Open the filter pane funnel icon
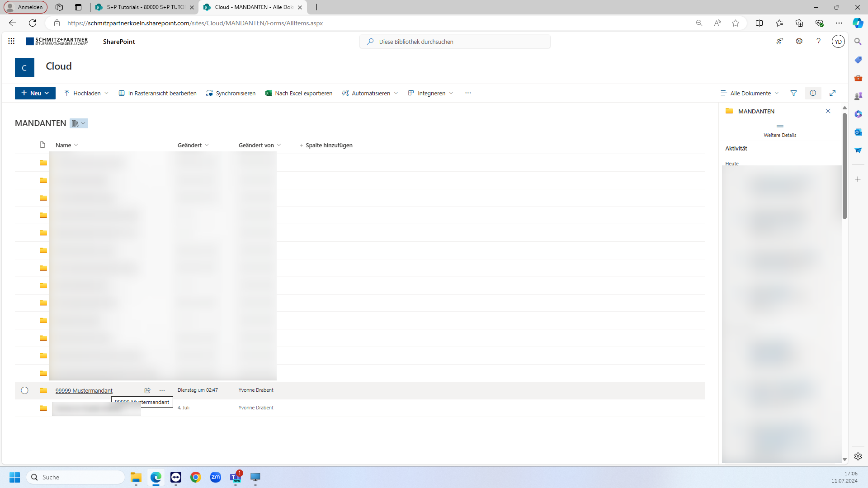This screenshot has height=488, width=868. click(x=793, y=93)
